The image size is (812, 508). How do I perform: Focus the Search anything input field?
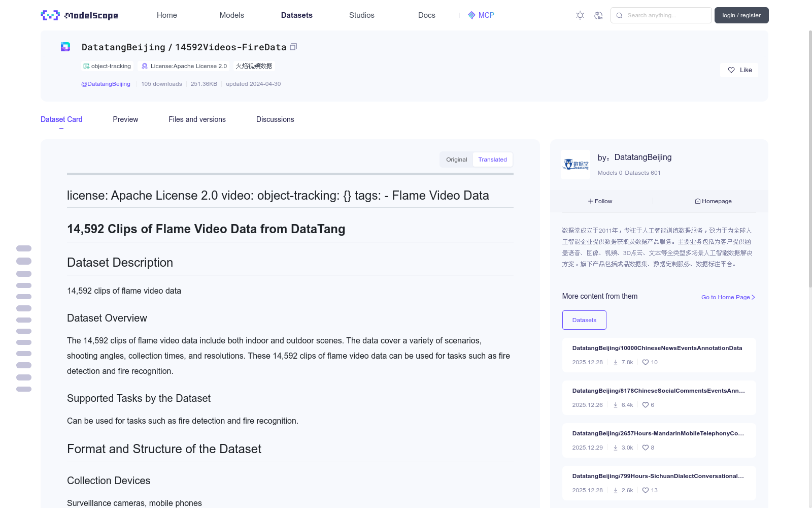coord(661,15)
